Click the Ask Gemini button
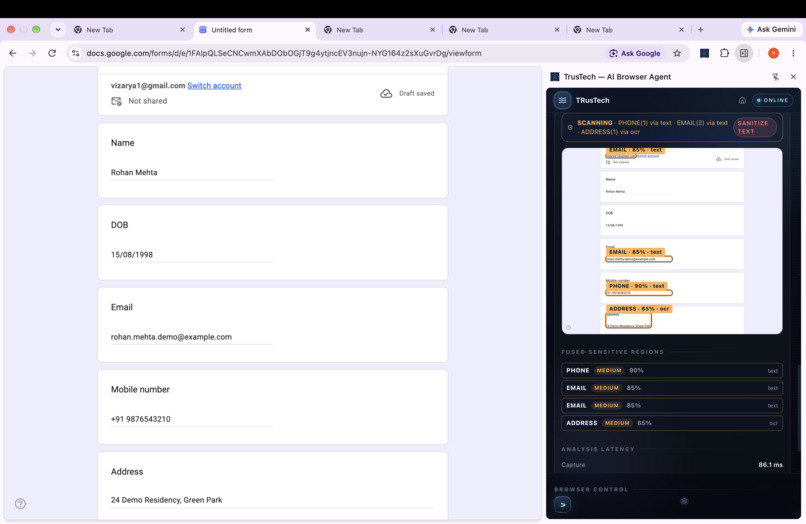 (x=771, y=30)
